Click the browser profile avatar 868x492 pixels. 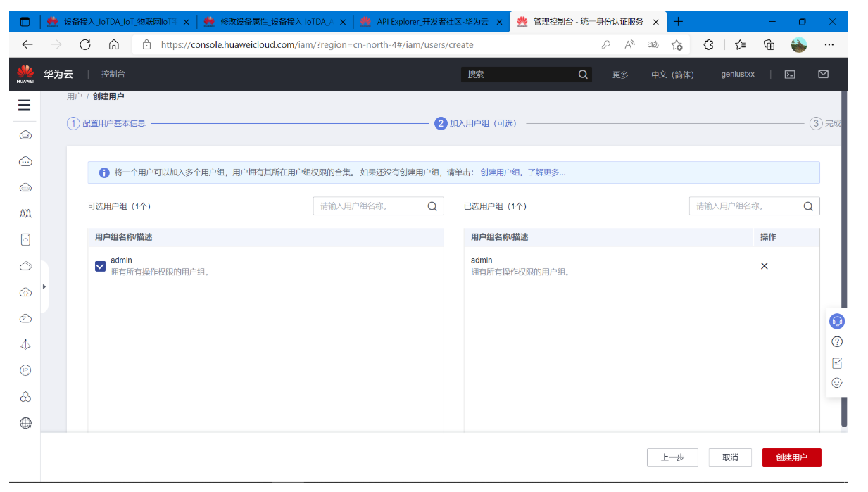799,44
